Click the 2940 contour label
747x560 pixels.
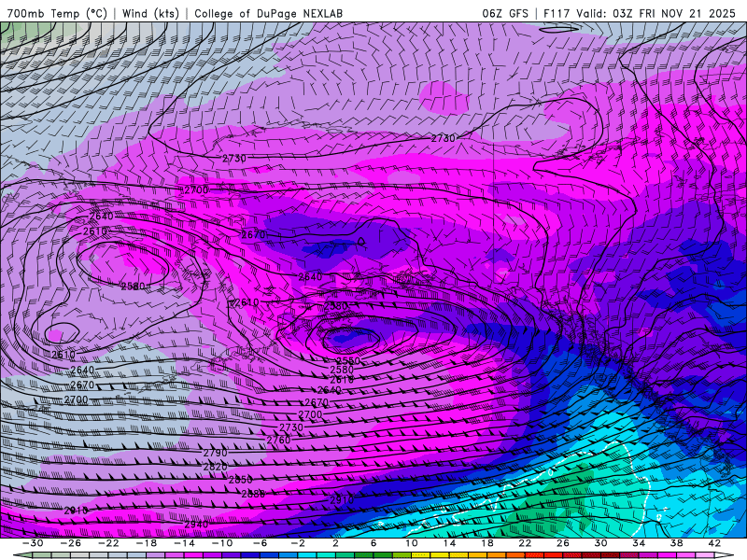[x=196, y=525]
